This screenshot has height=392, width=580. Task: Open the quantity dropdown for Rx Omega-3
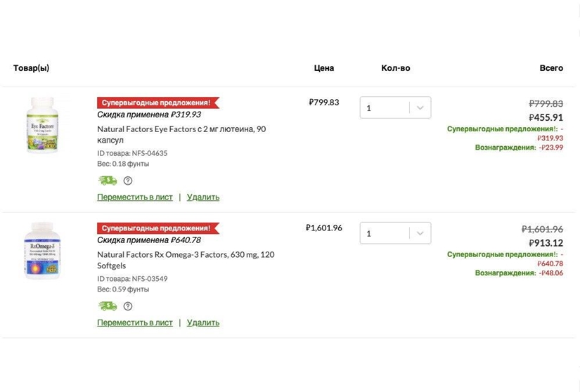[395, 233]
